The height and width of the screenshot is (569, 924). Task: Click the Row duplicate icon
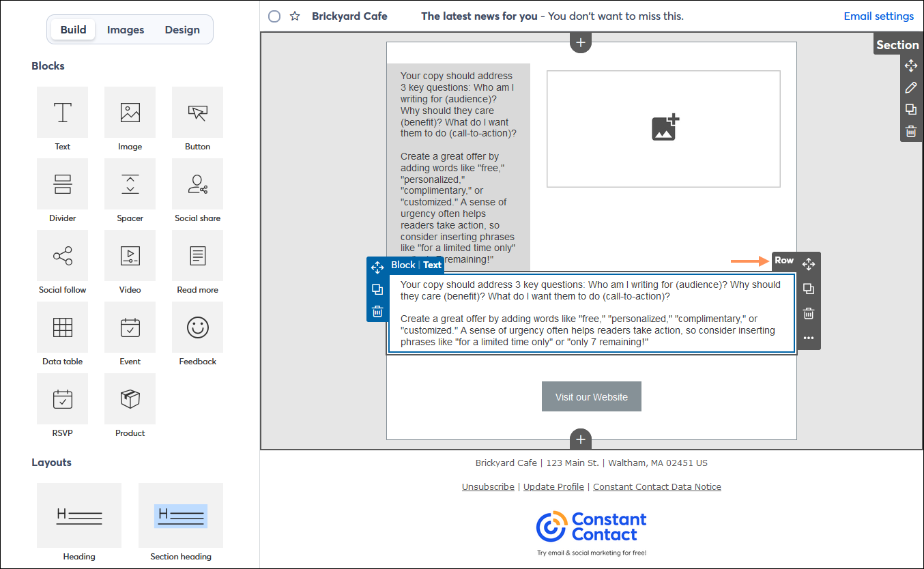click(x=809, y=289)
